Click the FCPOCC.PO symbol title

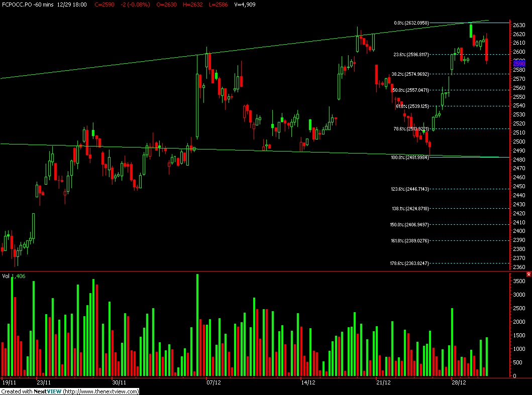pyautogui.click(x=16, y=5)
